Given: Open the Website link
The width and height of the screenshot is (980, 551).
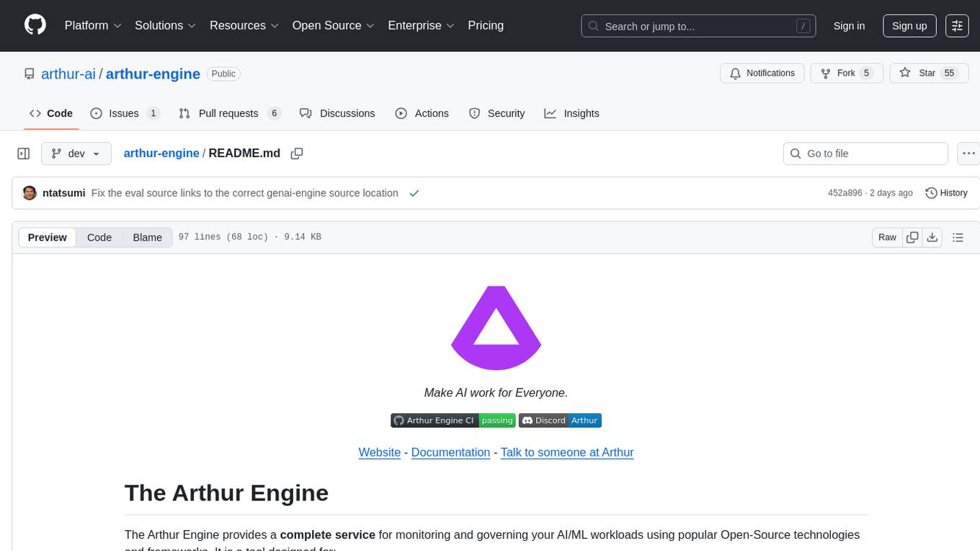Looking at the screenshot, I should pos(380,452).
